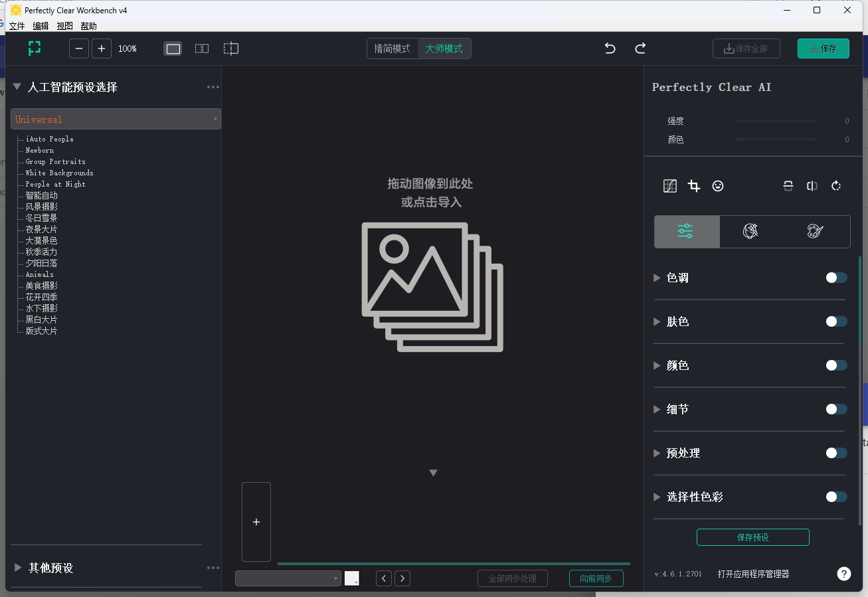Select the 黑白大片 preset

(x=42, y=319)
